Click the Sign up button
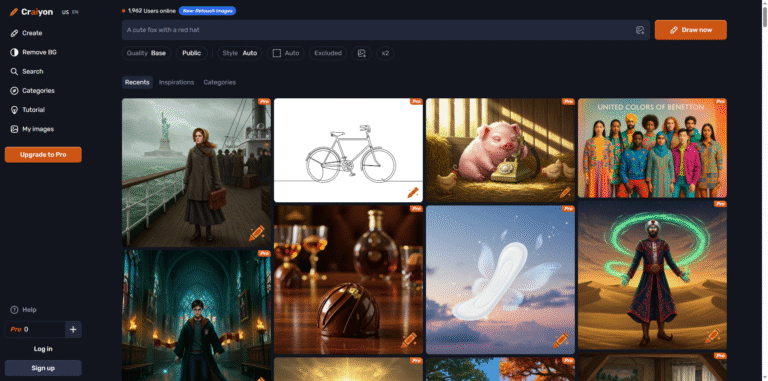Image resolution: width=768 pixels, height=381 pixels. pos(43,368)
